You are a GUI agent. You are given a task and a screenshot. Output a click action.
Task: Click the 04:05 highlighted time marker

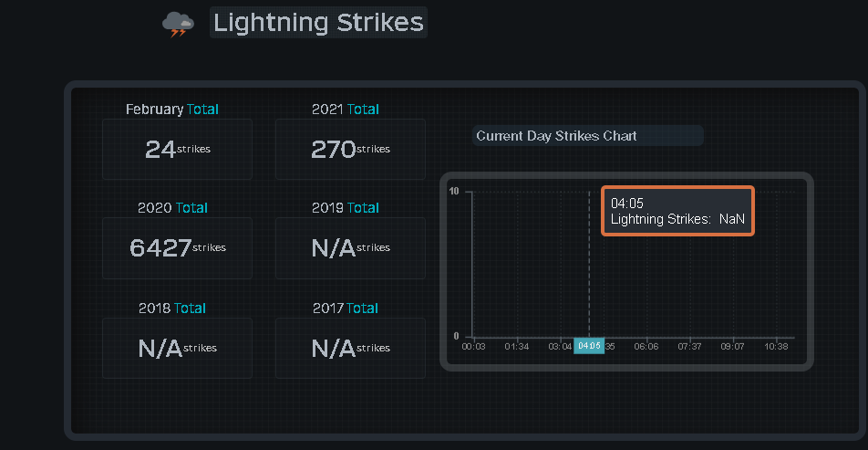click(x=588, y=346)
